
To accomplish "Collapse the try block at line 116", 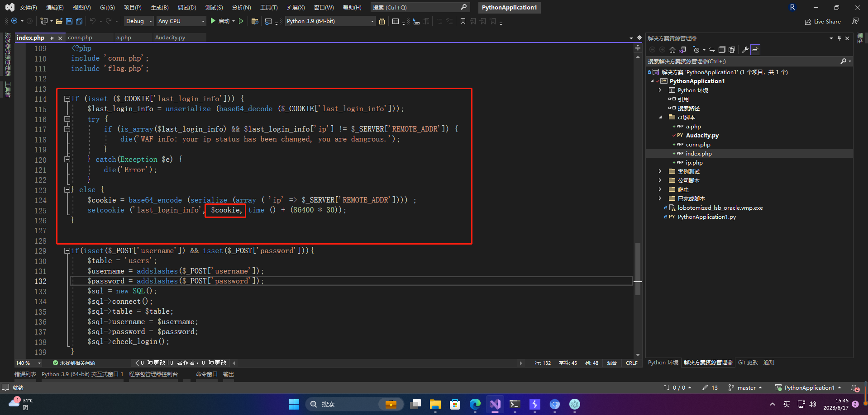I will coord(67,119).
